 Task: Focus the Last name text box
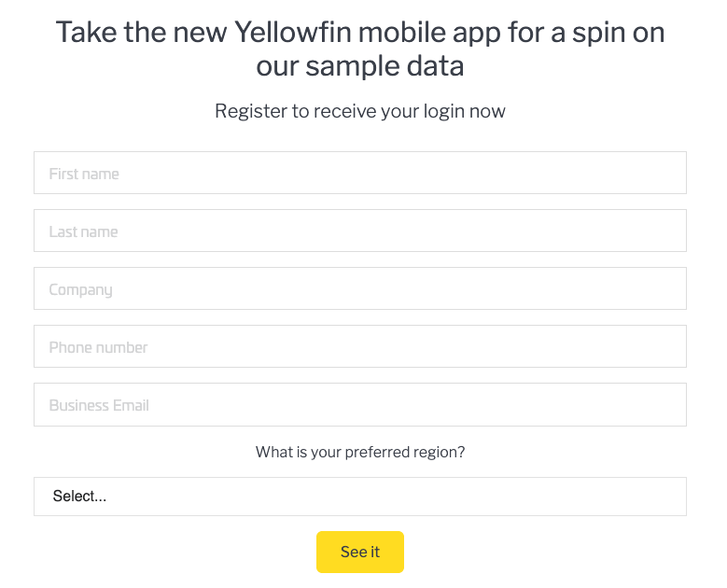359,231
